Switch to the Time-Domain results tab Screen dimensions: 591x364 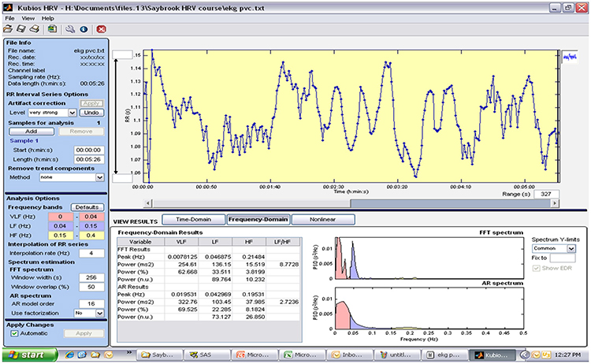pyautogui.click(x=191, y=220)
